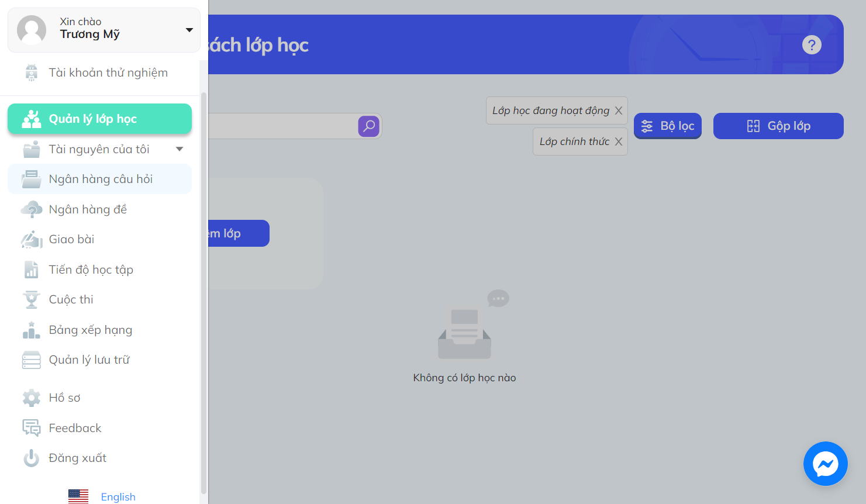The image size is (866, 504).
Task: Open the help question mark icon
Action: pyautogui.click(x=812, y=44)
